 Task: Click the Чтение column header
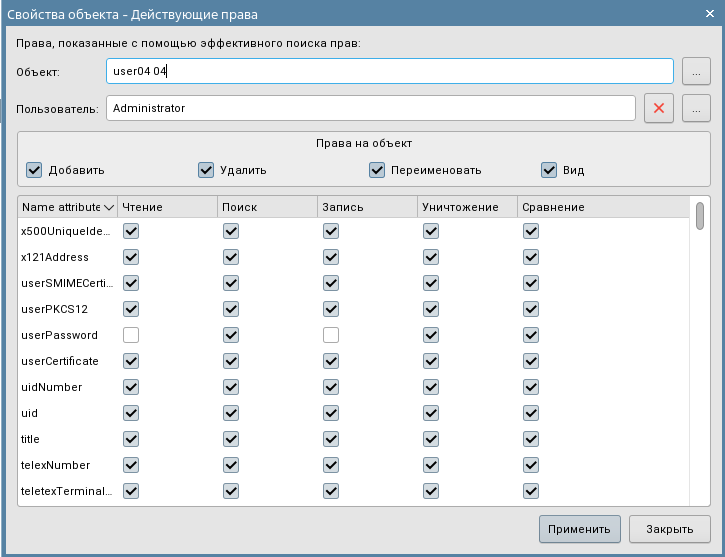166,207
